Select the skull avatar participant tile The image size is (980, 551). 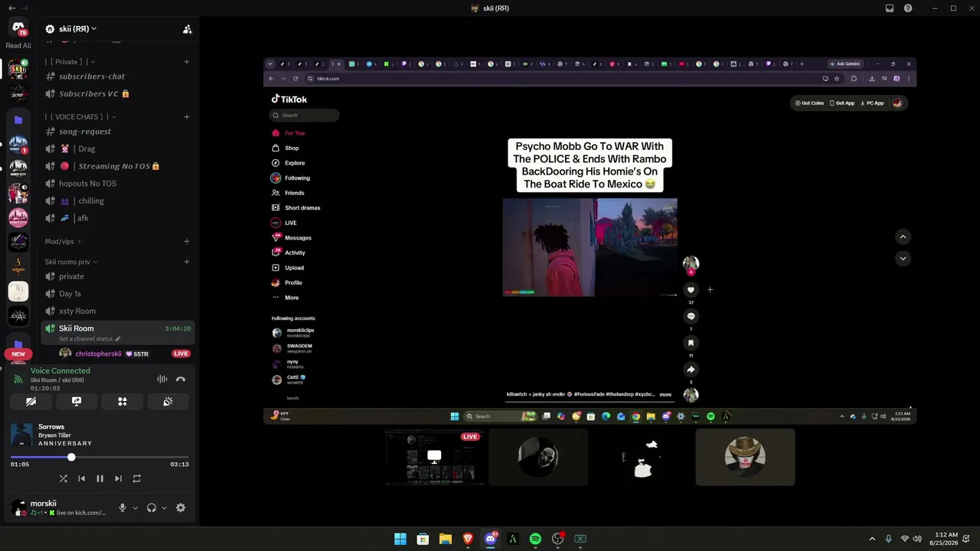(538, 457)
